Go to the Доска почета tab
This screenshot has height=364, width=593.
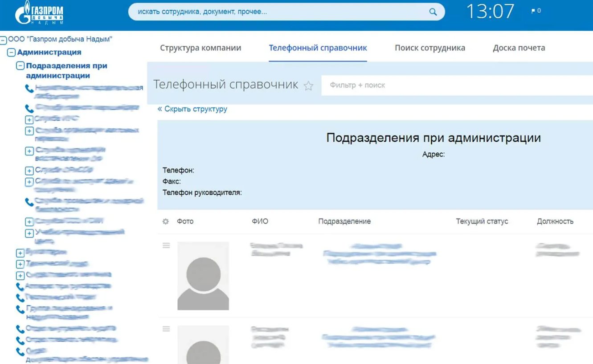(519, 48)
